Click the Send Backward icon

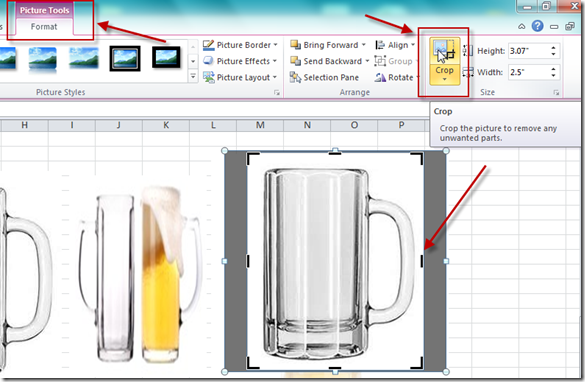(x=295, y=61)
